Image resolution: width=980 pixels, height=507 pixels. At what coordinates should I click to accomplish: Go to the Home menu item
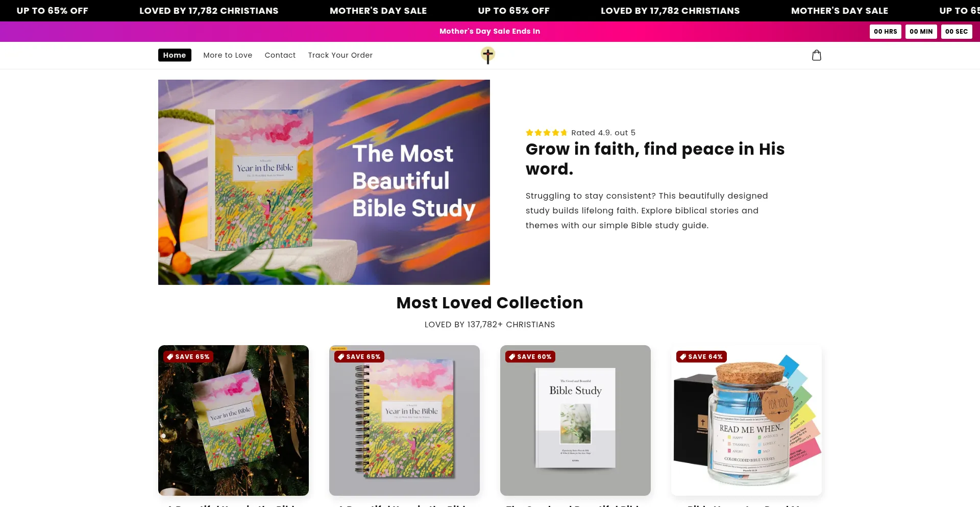(x=175, y=55)
